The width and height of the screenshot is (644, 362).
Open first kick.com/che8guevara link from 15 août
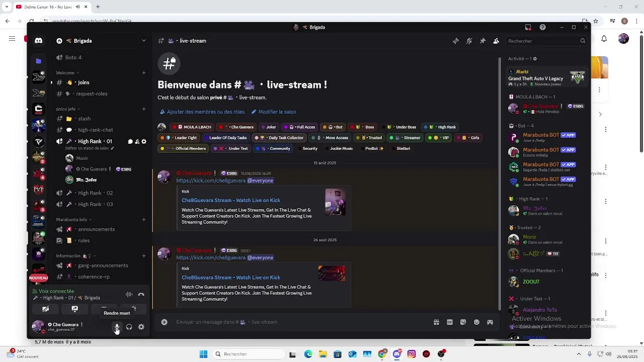(x=211, y=180)
